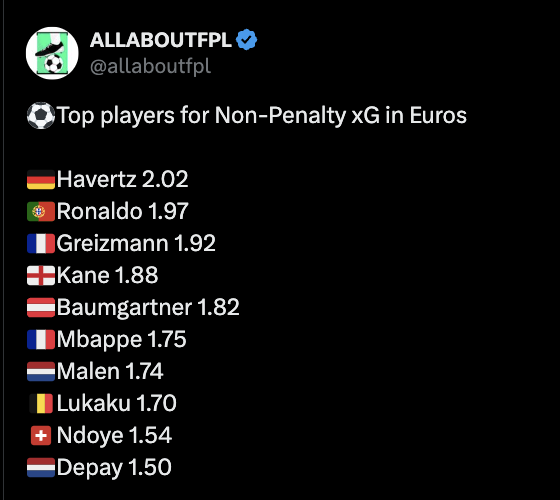Screen dimensions: 560x500
Task: Click the French flag beside Mbappe
Action: (x=41, y=339)
